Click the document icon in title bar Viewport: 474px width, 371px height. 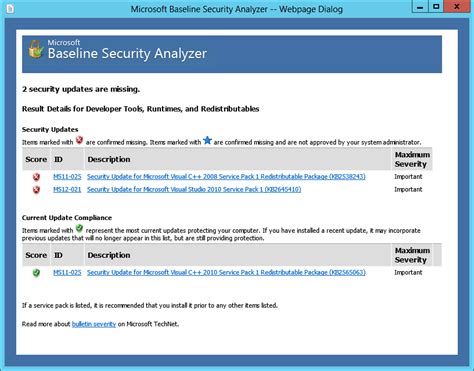(10, 8)
